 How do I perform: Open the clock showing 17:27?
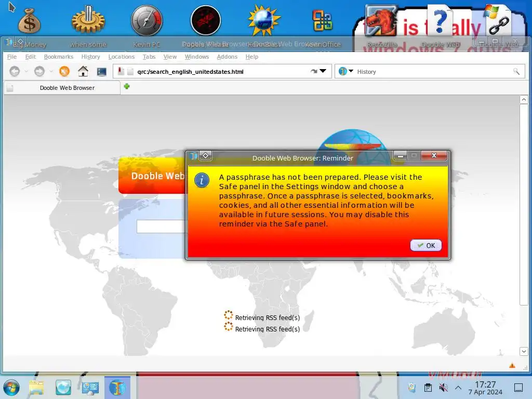point(485,388)
